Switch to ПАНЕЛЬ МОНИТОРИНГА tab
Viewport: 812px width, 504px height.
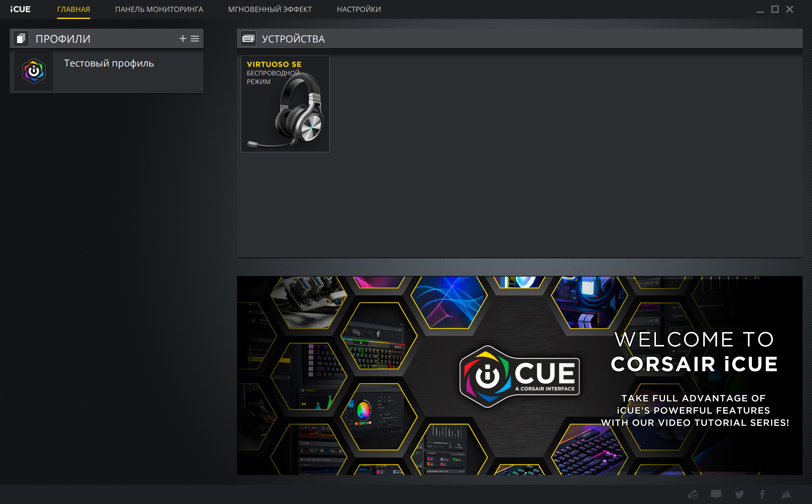click(x=159, y=9)
